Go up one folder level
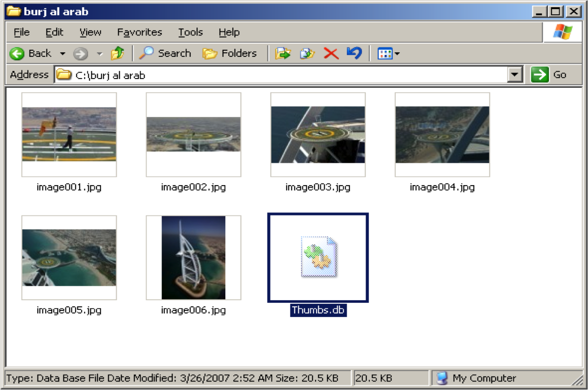The width and height of the screenshot is (588, 390). [x=118, y=53]
